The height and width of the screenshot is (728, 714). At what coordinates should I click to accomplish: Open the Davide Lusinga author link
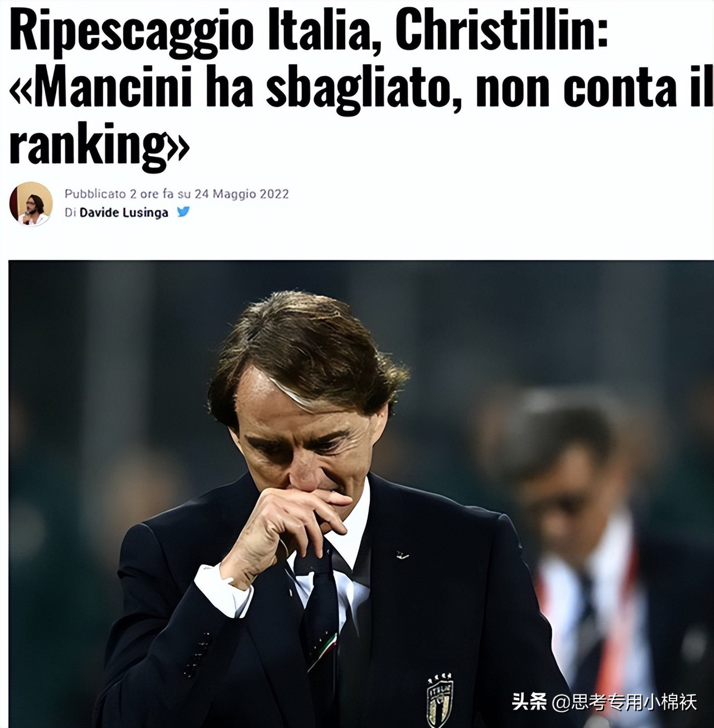tap(124, 212)
